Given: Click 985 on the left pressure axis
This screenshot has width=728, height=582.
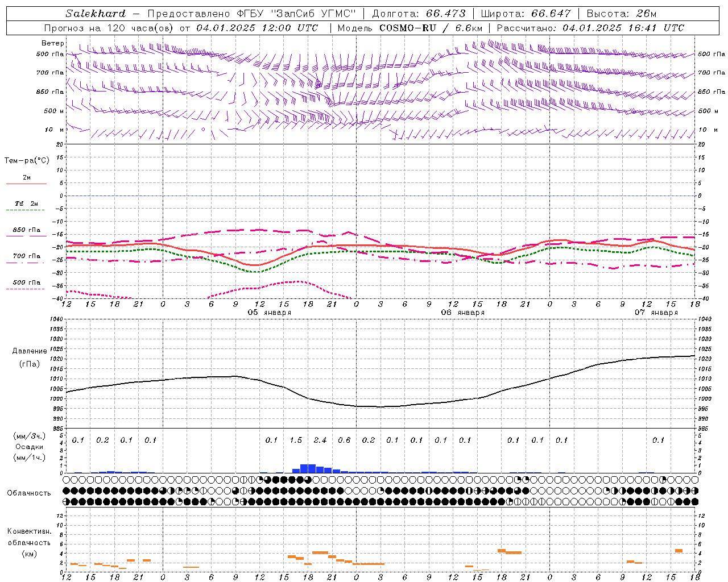Looking at the screenshot, I should (x=57, y=428).
